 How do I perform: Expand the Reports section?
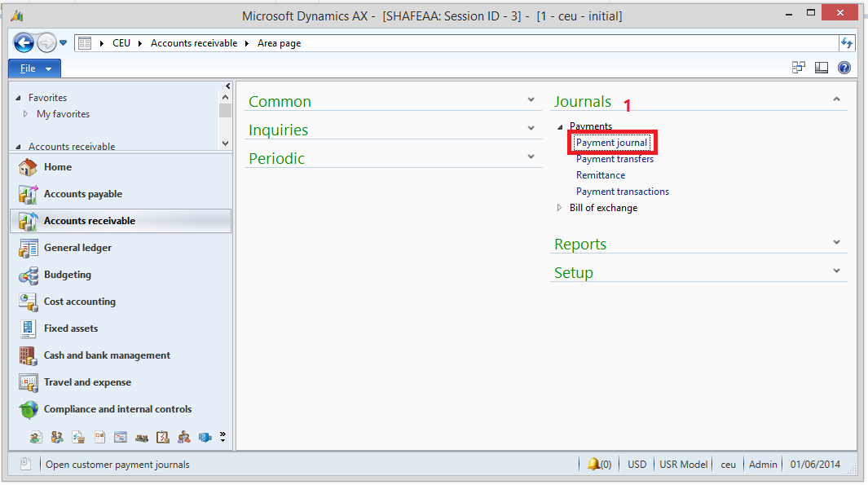(836, 242)
